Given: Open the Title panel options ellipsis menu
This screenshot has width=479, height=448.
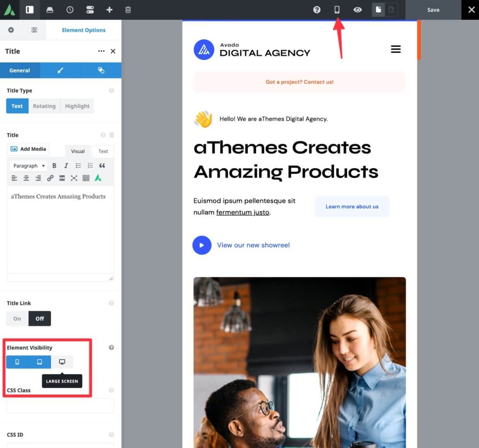Looking at the screenshot, I should click(101, 51).
